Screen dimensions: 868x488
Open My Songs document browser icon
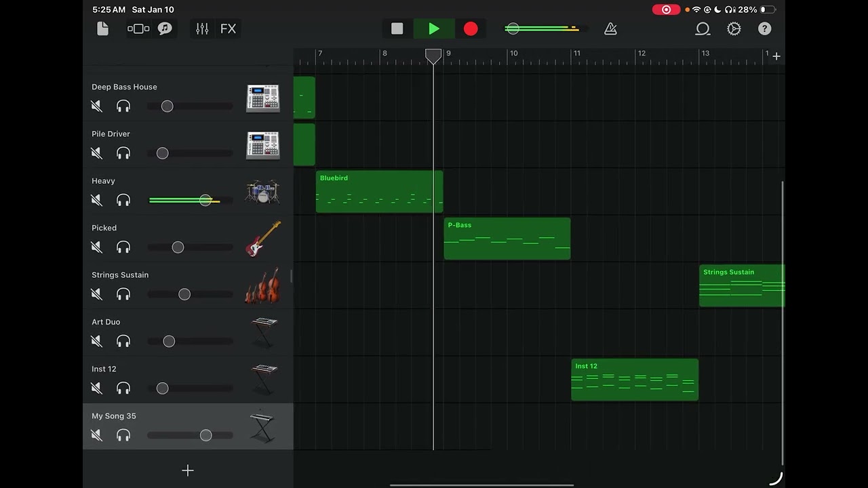pos(102,28)
